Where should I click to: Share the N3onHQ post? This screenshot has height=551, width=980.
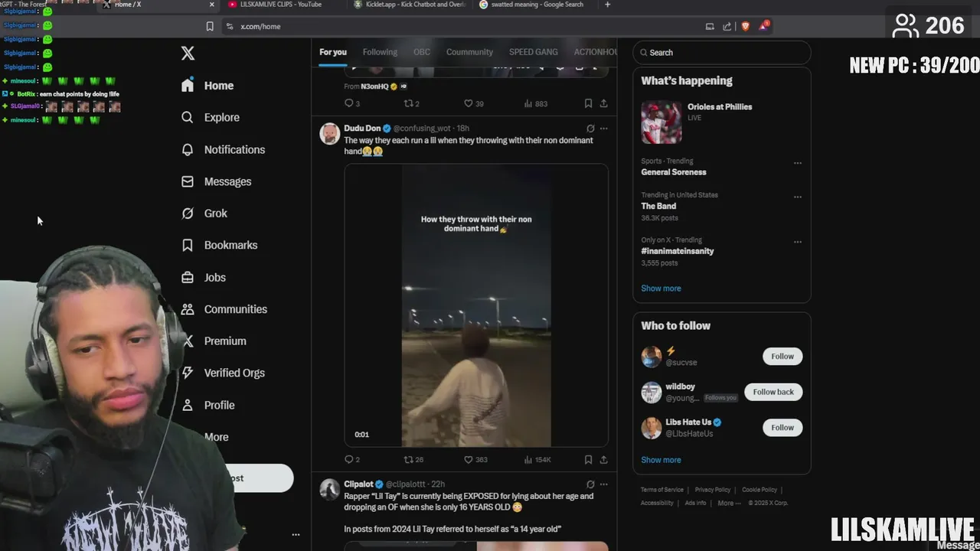(603, 103)
